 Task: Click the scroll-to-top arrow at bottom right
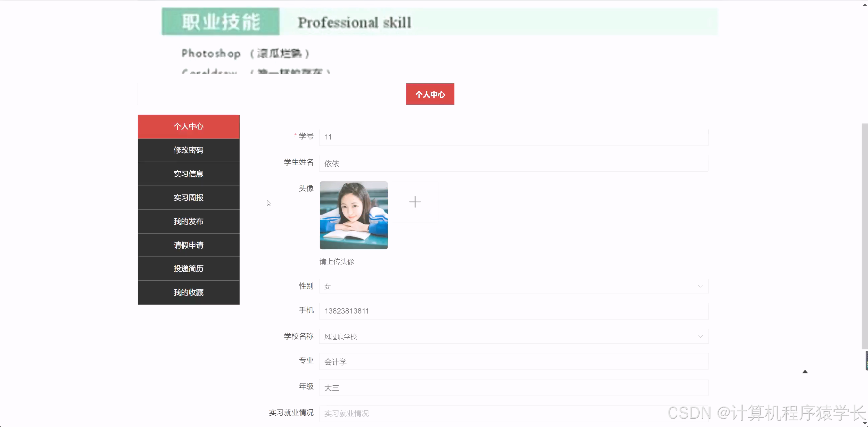[x=805, y=371]
